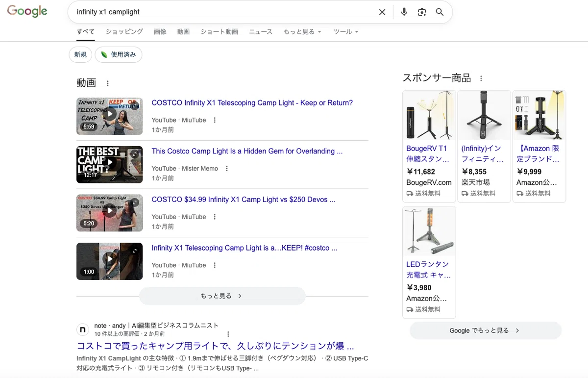Open the note article コストコで買ったキャンプ用ライト link
Image resolution: width=588 pixels, height=378 pixels.
(x=216, y=346)
